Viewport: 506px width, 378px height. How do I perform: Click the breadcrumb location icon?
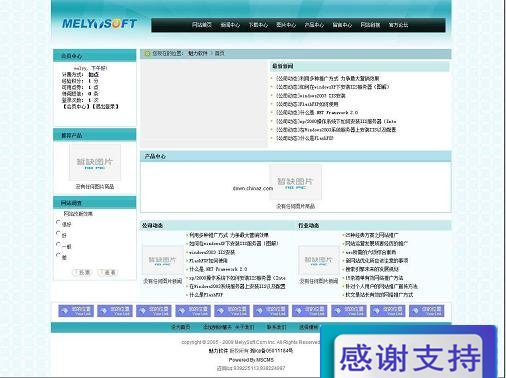coord(147,53)
